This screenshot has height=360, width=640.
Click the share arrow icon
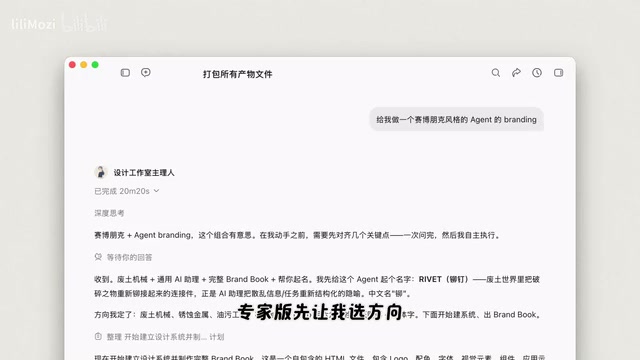click(516, 73)
